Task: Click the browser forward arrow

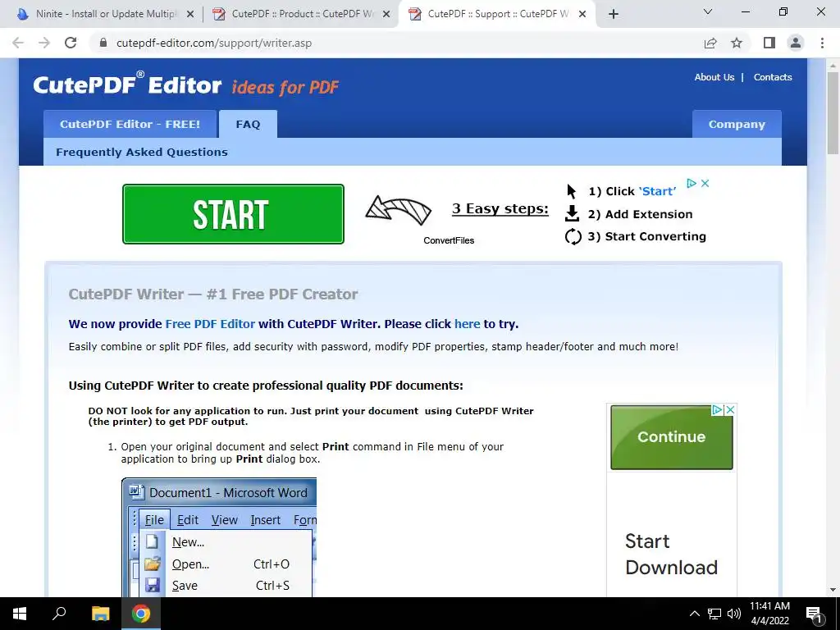Action: pyautogui.click(x=44, y=43)
